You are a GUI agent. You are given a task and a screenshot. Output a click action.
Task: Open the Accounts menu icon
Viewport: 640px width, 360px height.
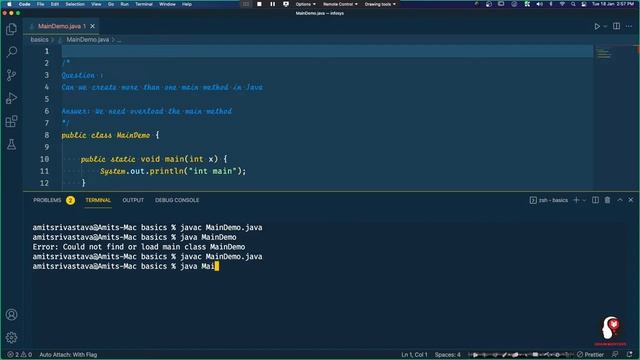click(11, 315)
